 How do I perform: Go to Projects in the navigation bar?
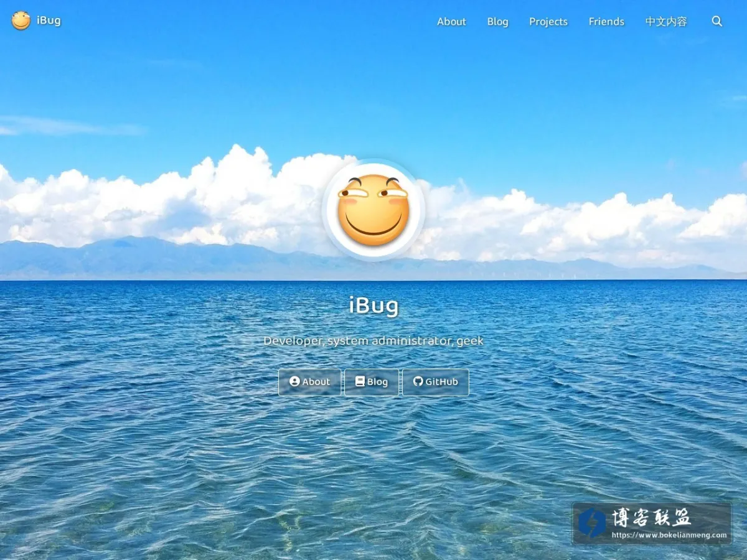point(548,21)
